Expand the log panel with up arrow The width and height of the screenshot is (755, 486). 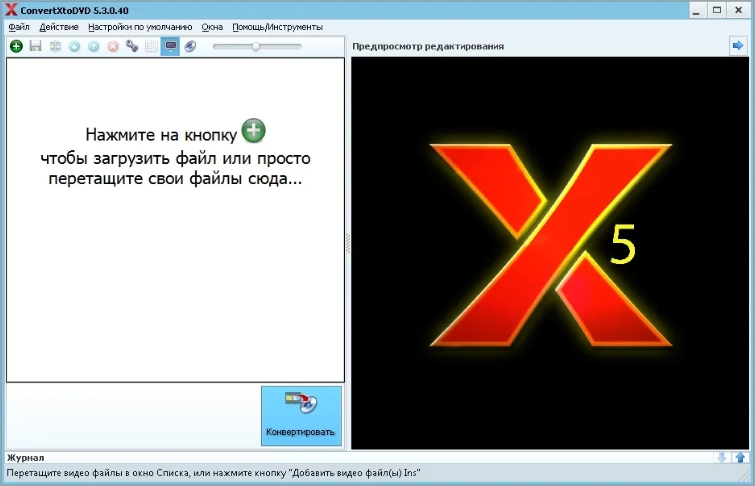[x=739, y=458]
